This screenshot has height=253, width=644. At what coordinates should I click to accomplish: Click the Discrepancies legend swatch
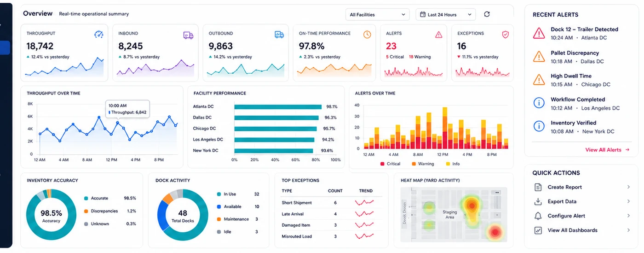86,211
